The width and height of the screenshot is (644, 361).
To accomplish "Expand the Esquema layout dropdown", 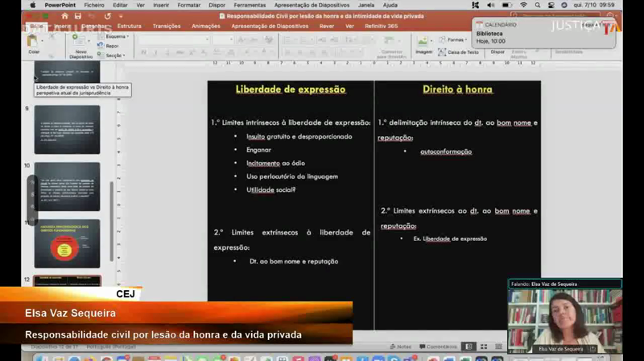I will (x=115, y=36).
